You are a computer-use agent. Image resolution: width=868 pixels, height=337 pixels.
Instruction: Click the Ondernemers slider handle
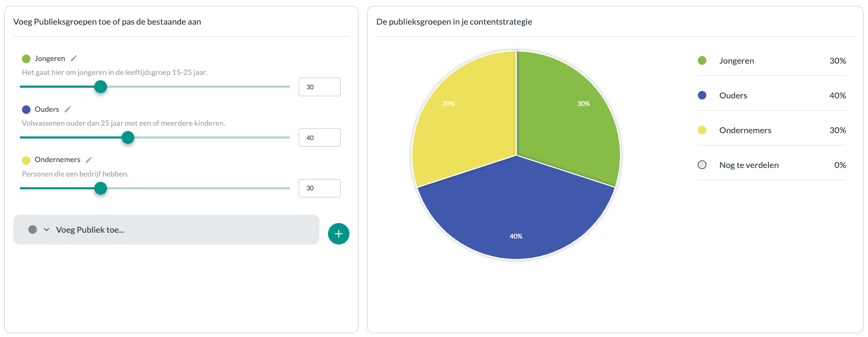coord(101,188)
